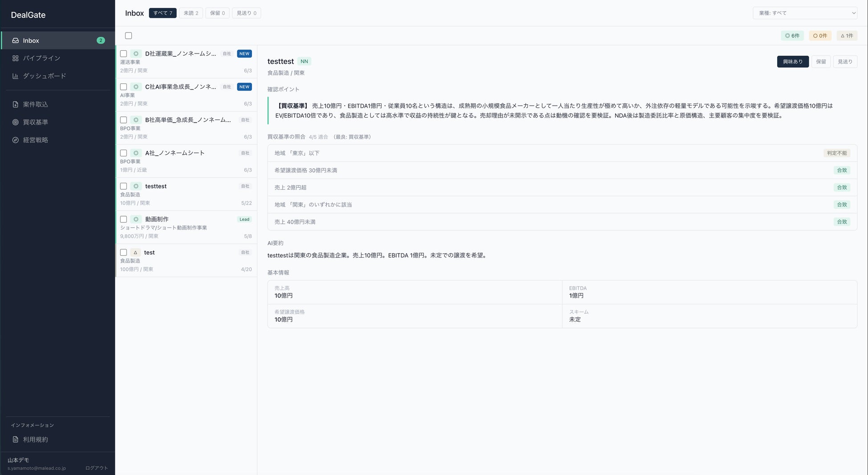
Task: Click the 経営戦略 compass icon
Action: 15,140
